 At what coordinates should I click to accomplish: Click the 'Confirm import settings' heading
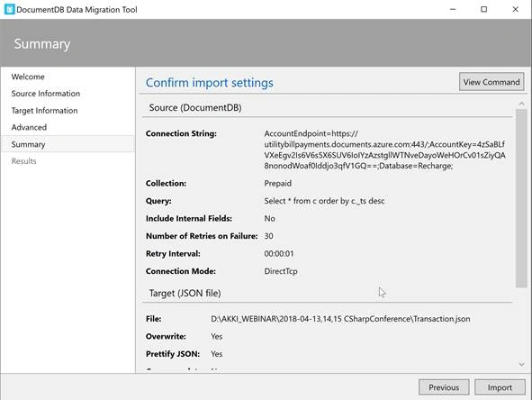210,83
